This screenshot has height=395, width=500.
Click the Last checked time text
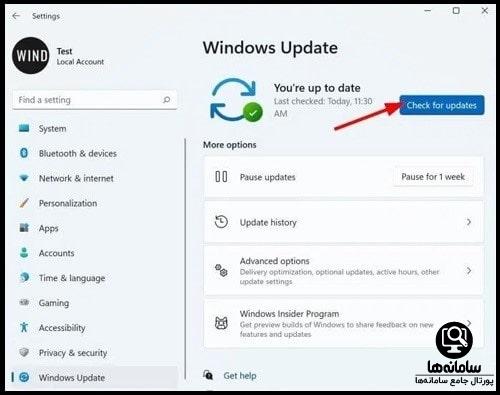point(323,107)
